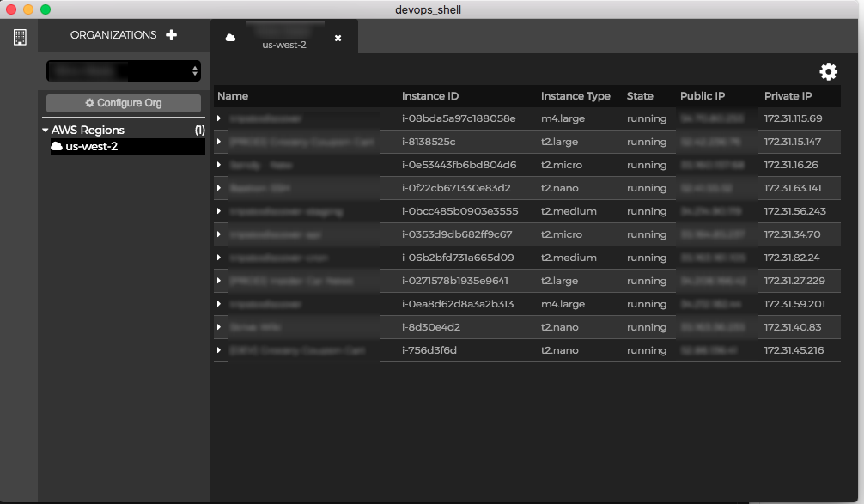Click the Configure Org button

(124, 103)
